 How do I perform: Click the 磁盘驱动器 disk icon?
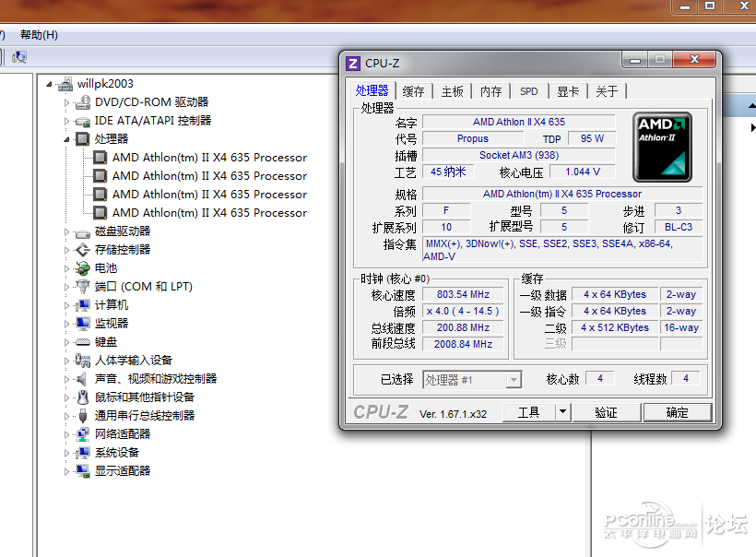[83, 232]
